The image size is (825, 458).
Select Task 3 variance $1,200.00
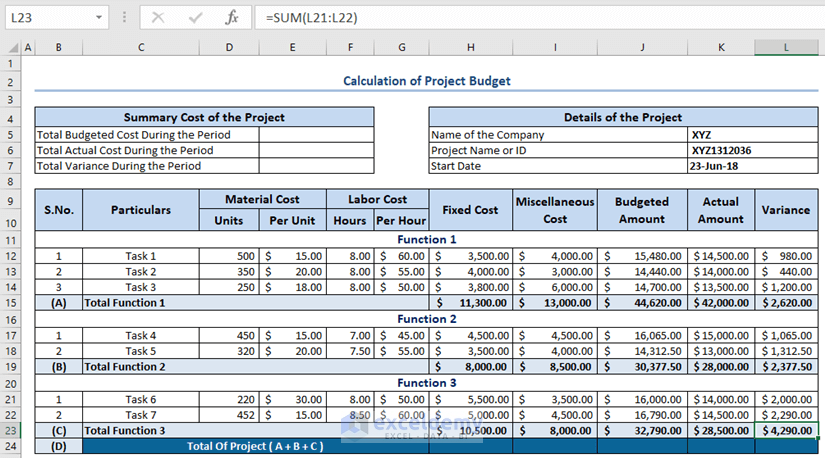tap(786, 287)
